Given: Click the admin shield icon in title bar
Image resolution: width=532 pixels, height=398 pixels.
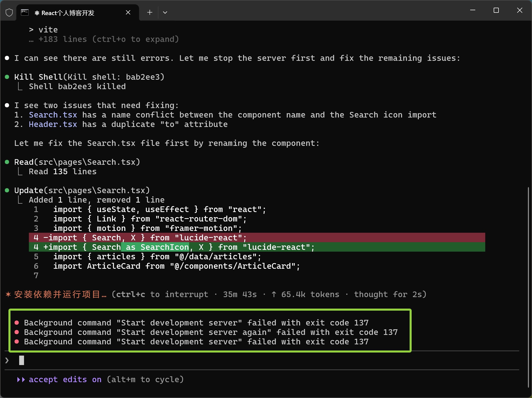Looking at the screenshot, I should (9, 12).
